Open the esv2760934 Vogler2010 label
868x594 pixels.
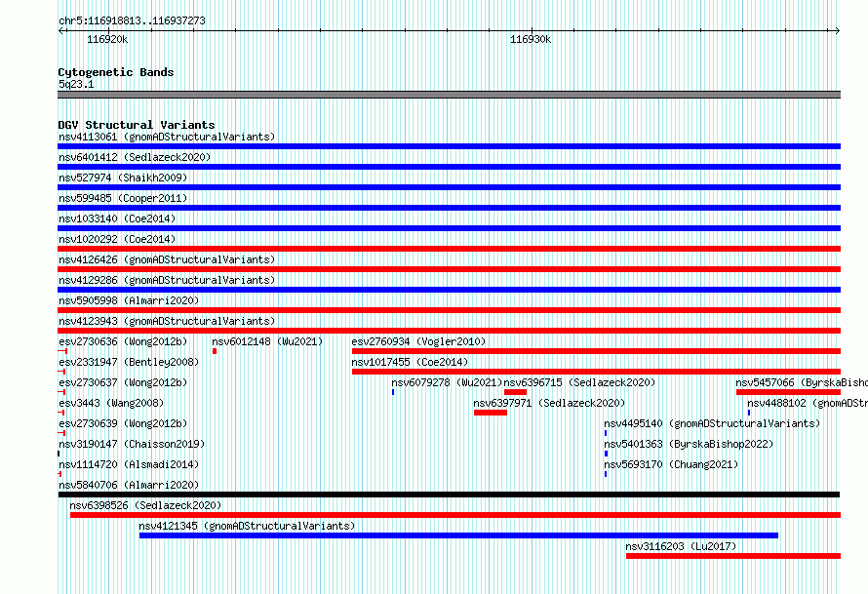418,341
